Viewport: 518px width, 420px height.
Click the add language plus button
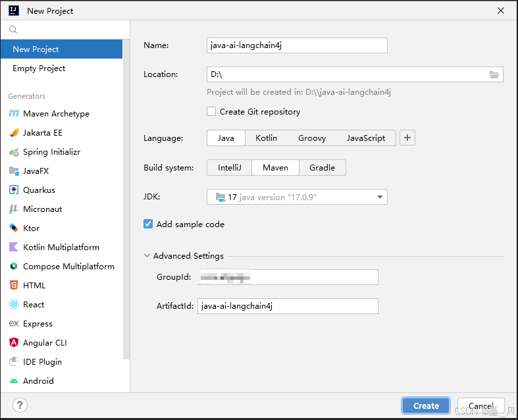[x=407, y=138]
